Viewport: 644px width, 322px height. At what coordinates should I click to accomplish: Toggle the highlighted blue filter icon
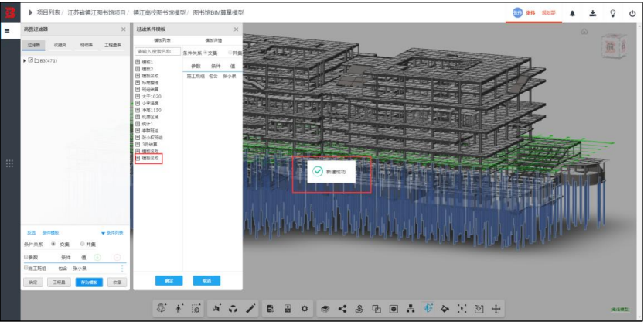[x=428, y=308]
